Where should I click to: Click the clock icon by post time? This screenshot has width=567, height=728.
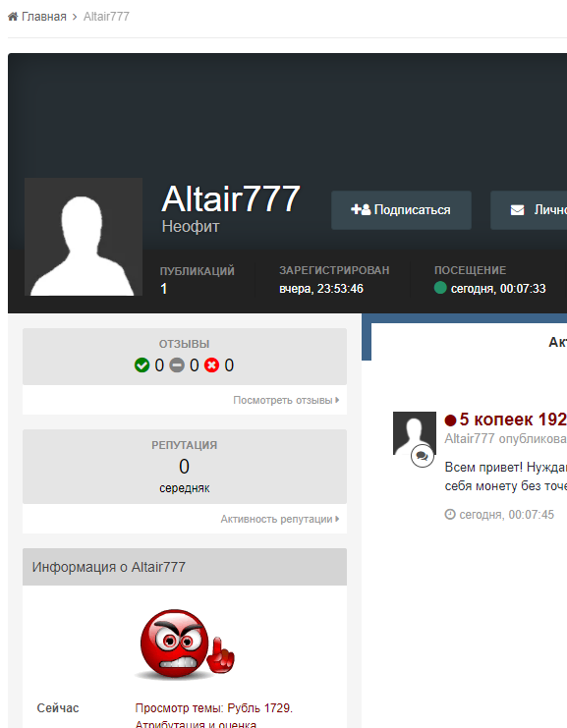click(450, 515)
